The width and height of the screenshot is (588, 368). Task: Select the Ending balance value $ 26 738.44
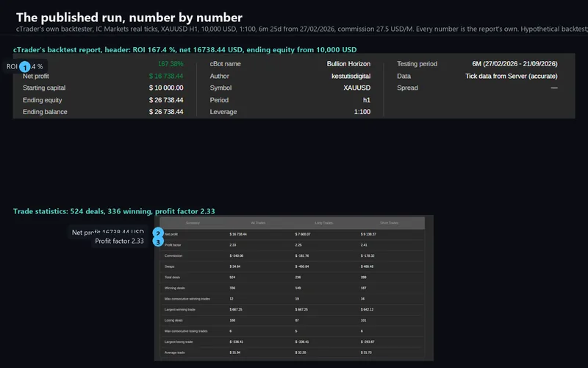(166, 112)
